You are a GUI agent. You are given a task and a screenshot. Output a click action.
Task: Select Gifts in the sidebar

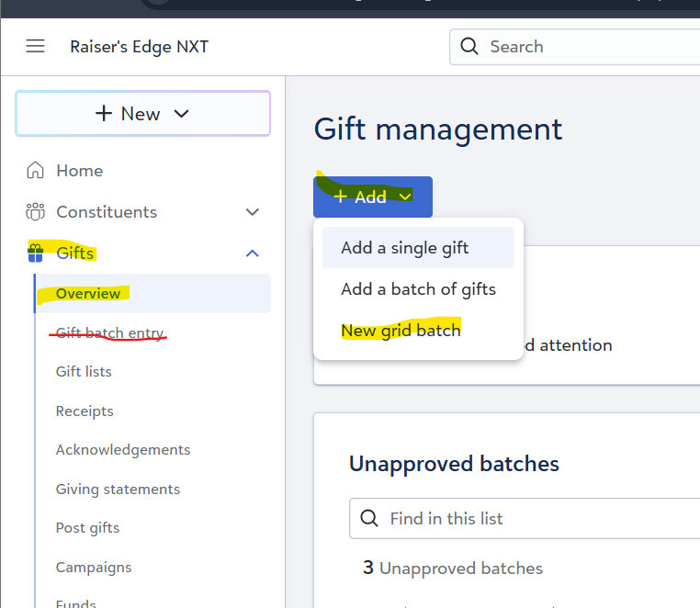tap(74, 253)
